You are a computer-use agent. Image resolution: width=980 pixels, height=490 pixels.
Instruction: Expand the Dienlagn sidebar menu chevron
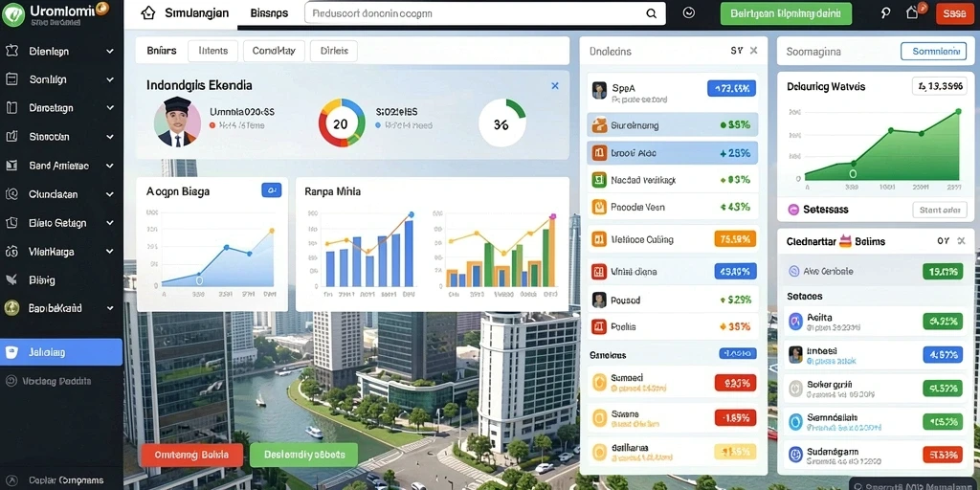[110, 52]
